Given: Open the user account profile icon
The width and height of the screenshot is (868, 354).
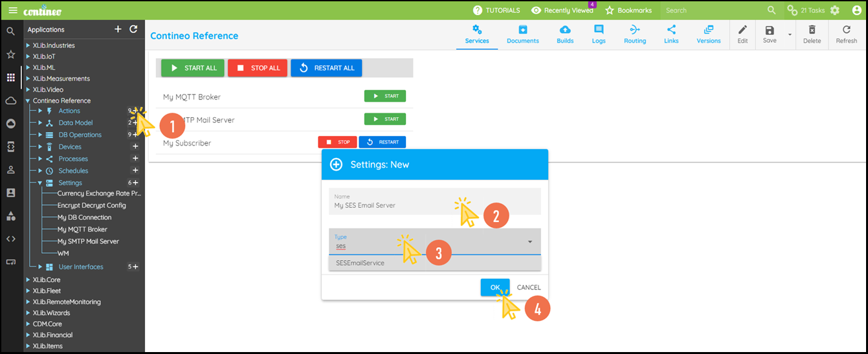Looking at the screenshot, I should point(856,10).
